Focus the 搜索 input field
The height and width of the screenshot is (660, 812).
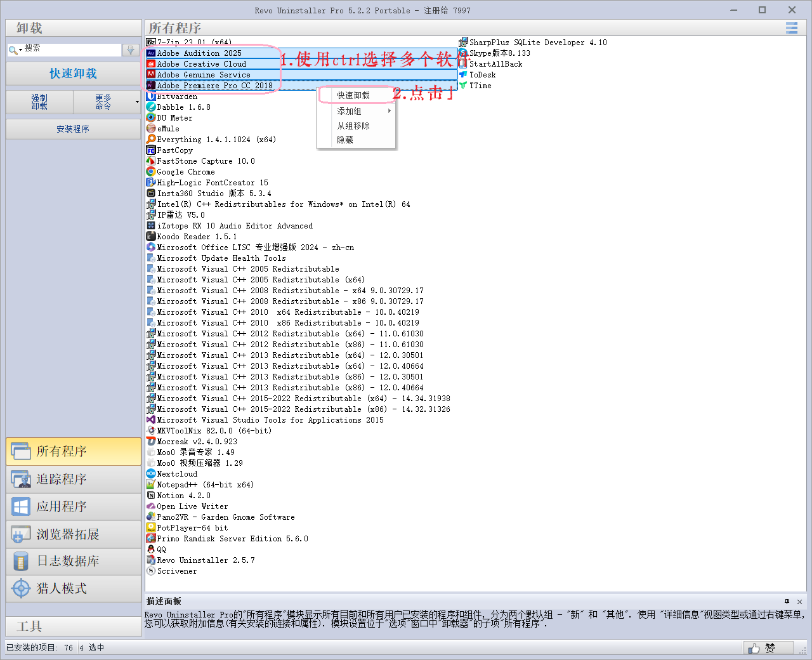[72, 49]
